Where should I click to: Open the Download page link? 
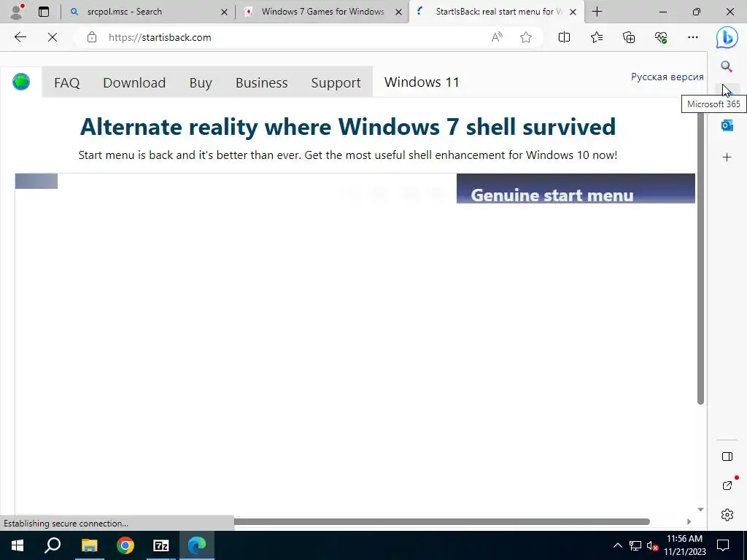[x=134, y=82]
